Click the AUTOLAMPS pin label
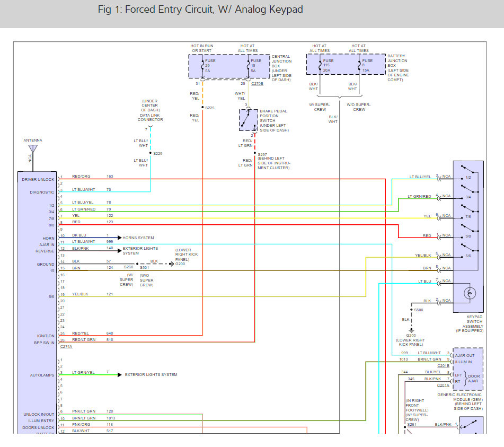Screen dimensions: 504x447 (42, 375)
